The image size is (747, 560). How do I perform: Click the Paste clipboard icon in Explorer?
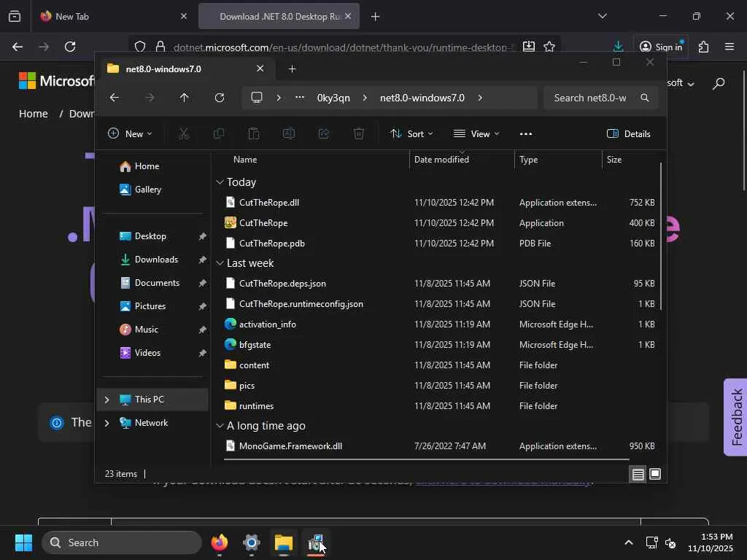pos(253,134)
